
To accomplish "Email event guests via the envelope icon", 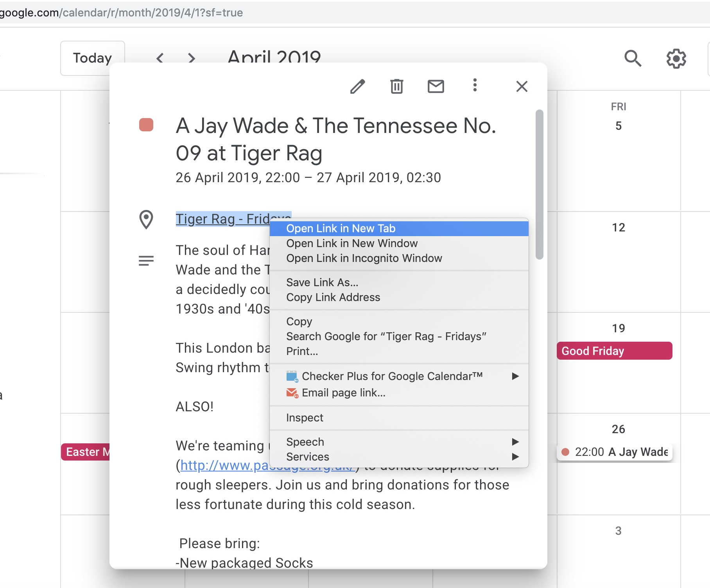I will coord(436,86).
